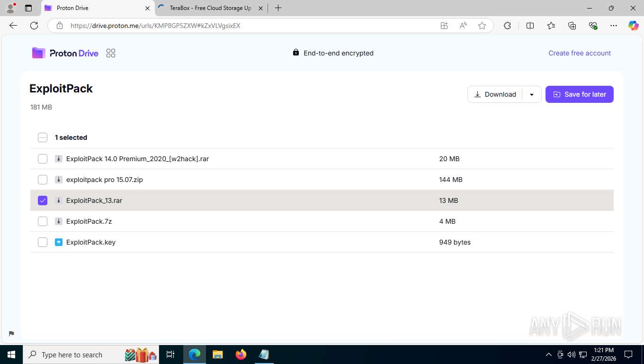
Task: Show hidden system tray icons chevron
Action: click(549, 355)
